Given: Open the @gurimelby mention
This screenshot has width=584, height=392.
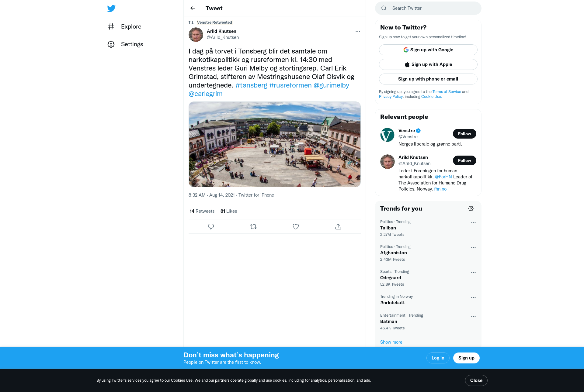Looking at the screenshot, I should click(x=331, y=85).
